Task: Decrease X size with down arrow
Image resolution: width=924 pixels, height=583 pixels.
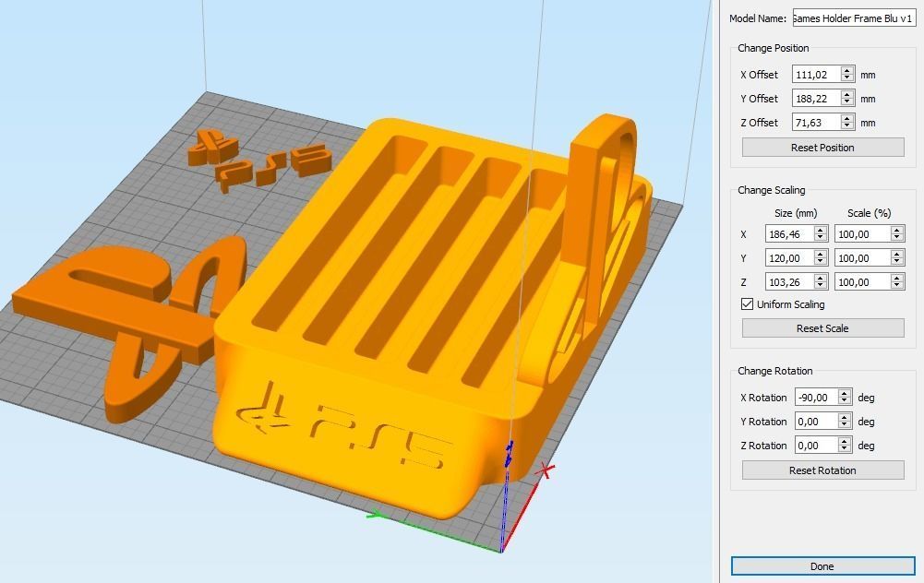Action: [821, 238]
